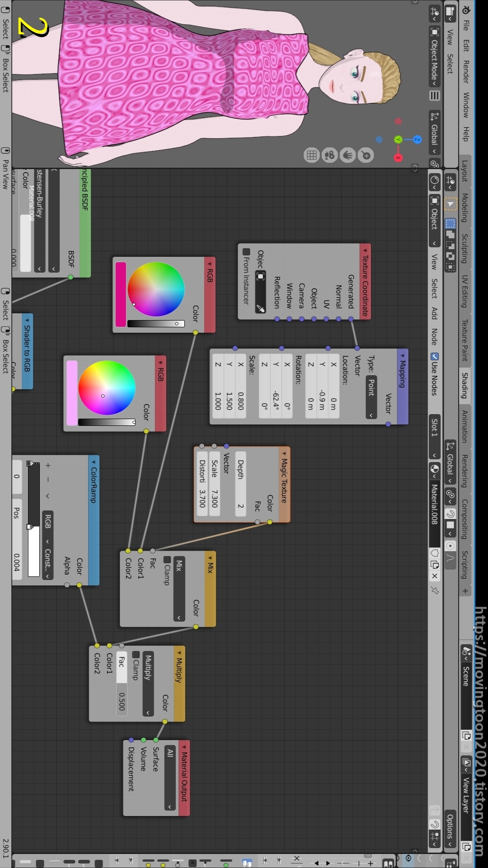Click the Blender logo icon
Viewport: 488px width, 868px height.
tap(466, 9)
